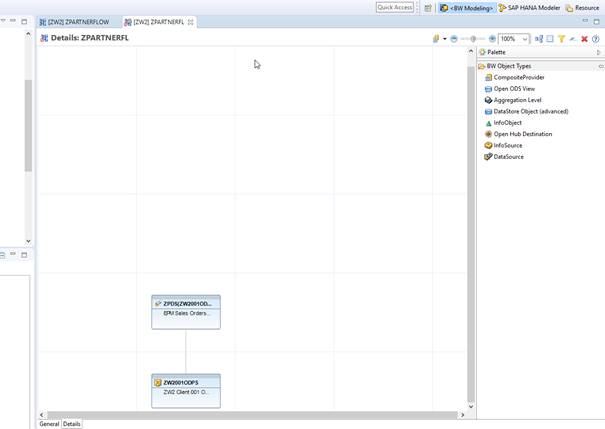
Task: Maximize the upper left panel
Action: tap(24, 22)
